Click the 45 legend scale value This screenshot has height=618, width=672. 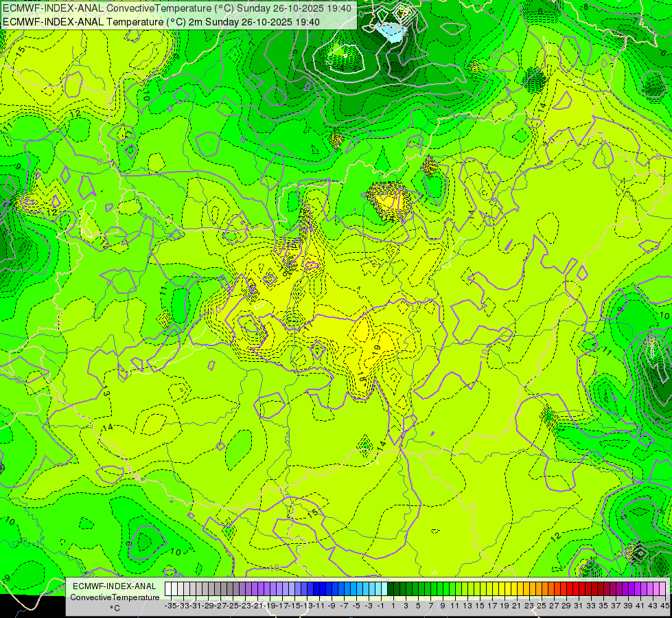point(664,606)
